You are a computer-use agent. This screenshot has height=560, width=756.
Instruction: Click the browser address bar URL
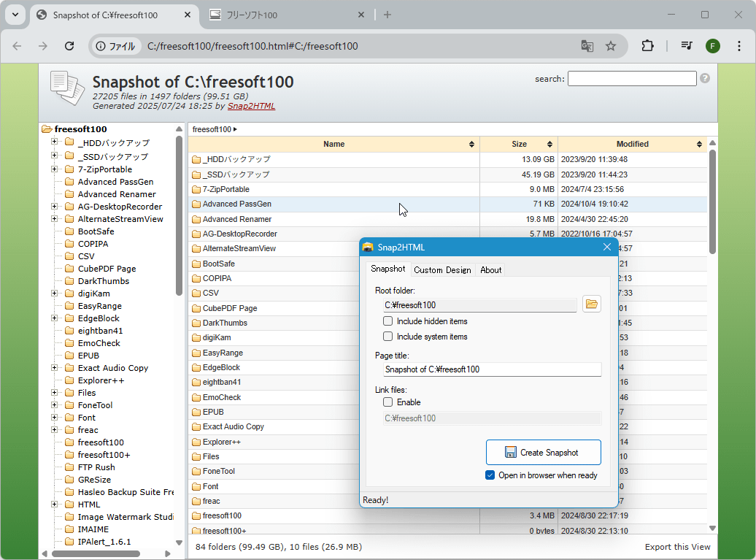pos(252,46)
